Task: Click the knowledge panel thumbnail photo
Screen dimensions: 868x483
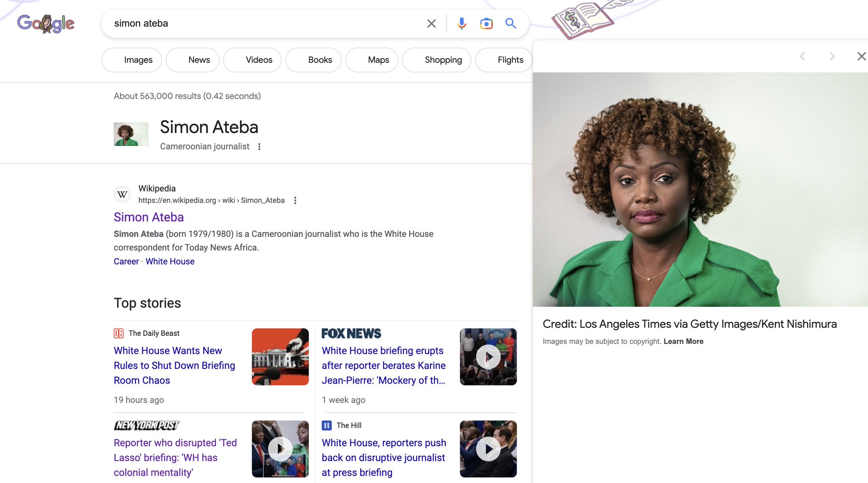Action: tap(131, 134)
